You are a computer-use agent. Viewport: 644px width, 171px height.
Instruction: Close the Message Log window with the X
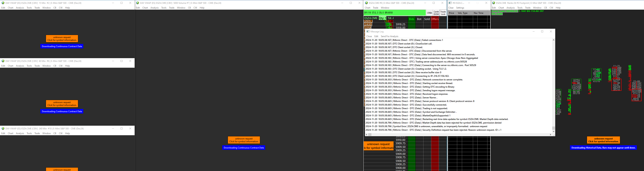point(551,31)
